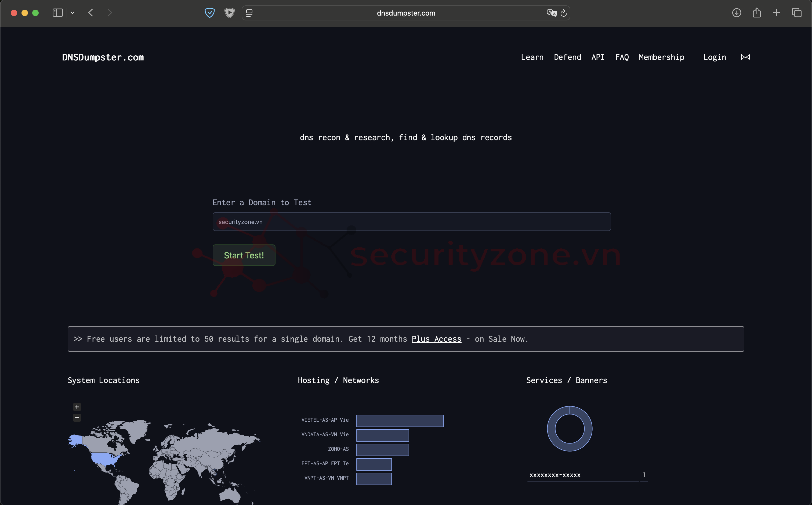The height and width of the screenshot is (505, 812).
Task: Click the highlighted United States on the map
Action: click(105, 458)
